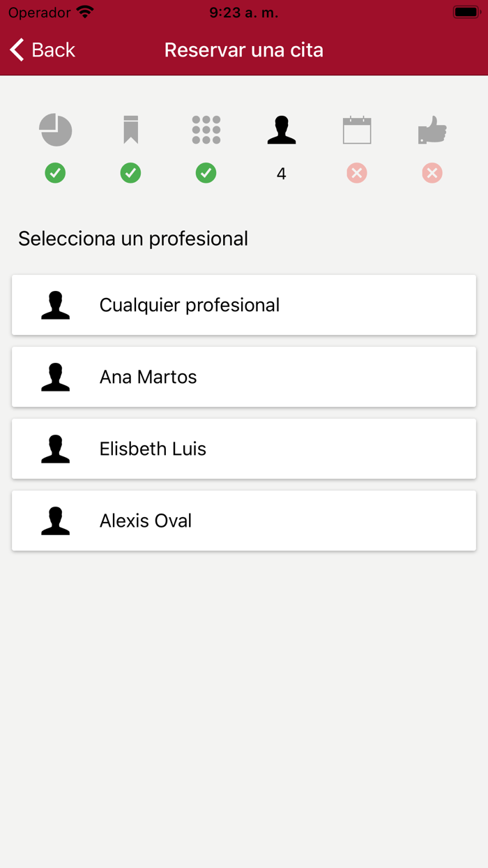Tap the Reservar una cita title

tap(243, 50)
